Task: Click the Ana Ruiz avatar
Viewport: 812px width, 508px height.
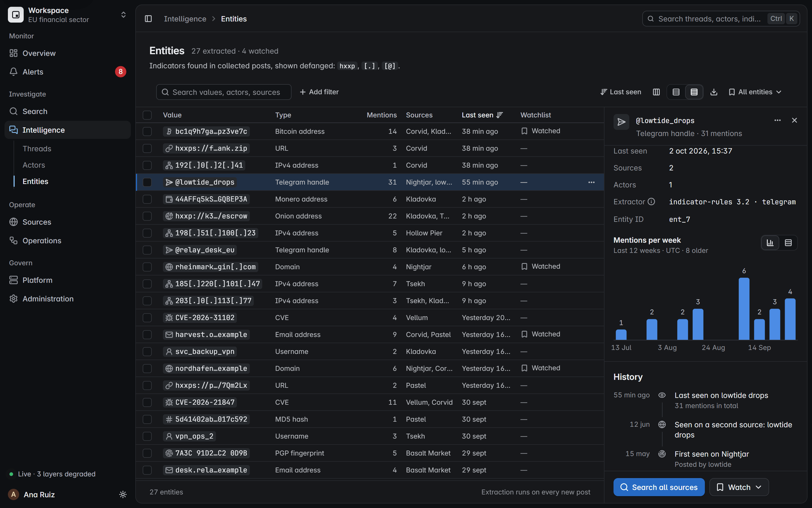Action: point(14,494)
